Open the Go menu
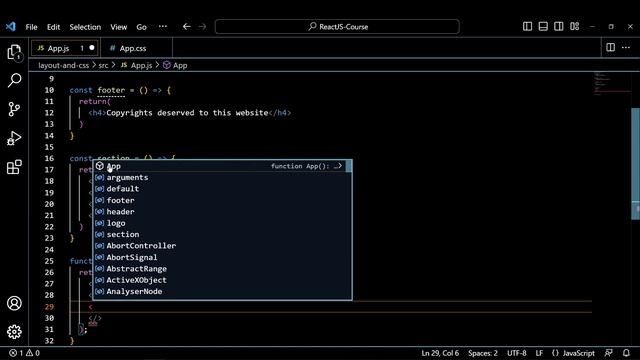Screen dimensions: 640x360 click(x=141, y=27)
